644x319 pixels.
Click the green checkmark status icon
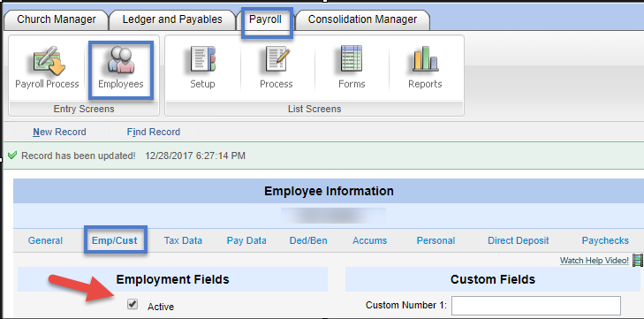pos(12,156)
